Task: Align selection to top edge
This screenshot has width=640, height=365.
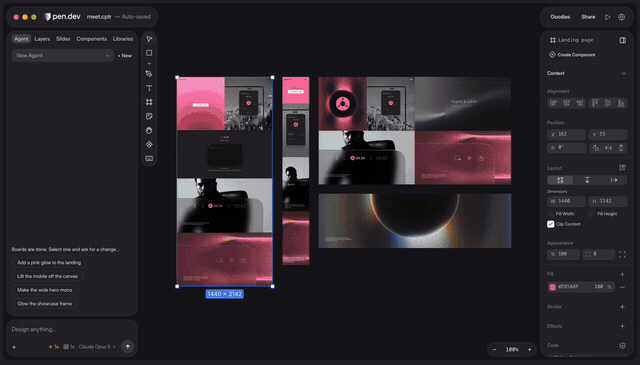Action: coord(595,103)
